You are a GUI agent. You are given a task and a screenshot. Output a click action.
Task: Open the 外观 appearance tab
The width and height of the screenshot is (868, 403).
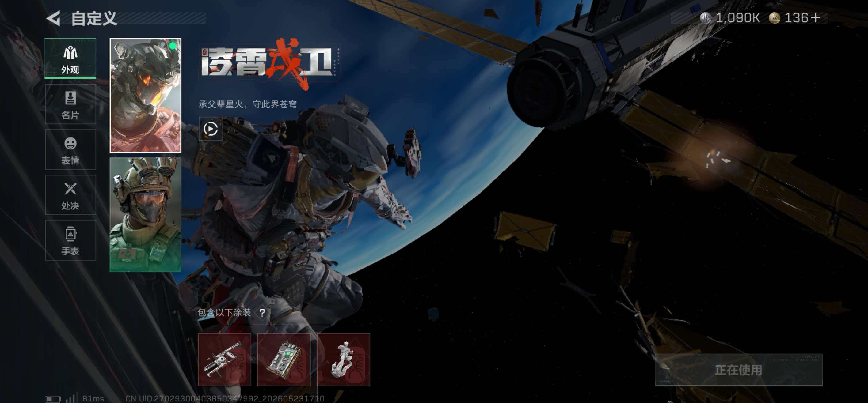(70, 58)
